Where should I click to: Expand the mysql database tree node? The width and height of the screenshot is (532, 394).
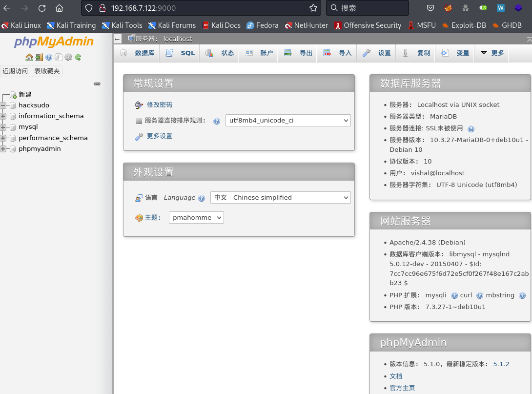[x=3, y=127]
